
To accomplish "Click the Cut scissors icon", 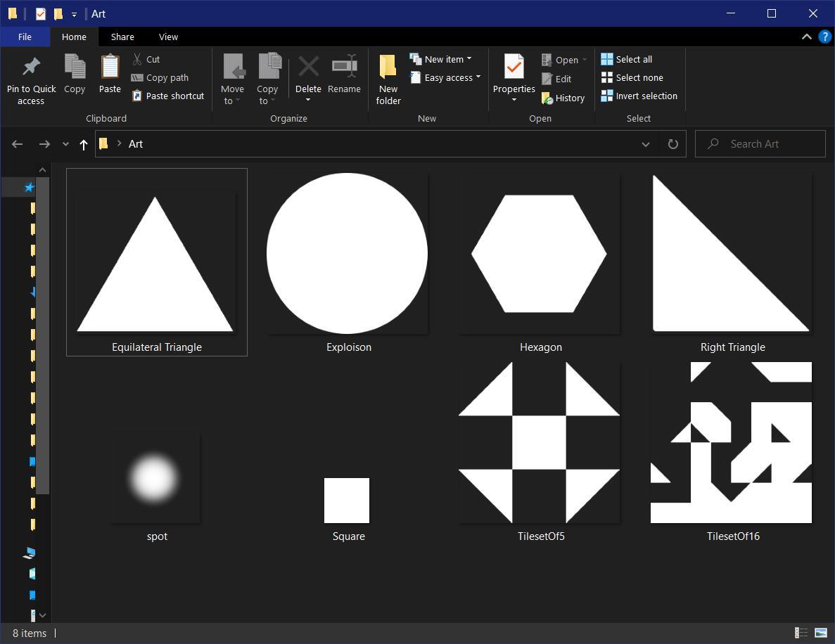I will [x=138, y=60].
